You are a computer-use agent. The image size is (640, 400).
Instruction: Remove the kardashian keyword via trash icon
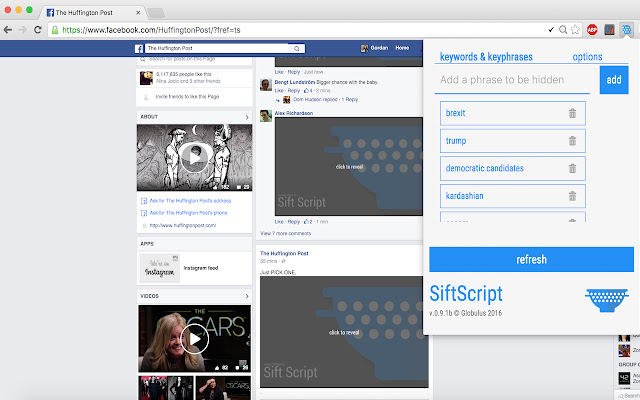(572, 196)
